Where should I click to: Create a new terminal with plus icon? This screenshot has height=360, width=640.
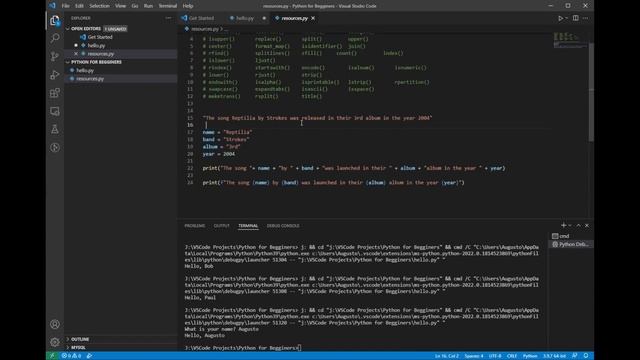click(563, 225)
